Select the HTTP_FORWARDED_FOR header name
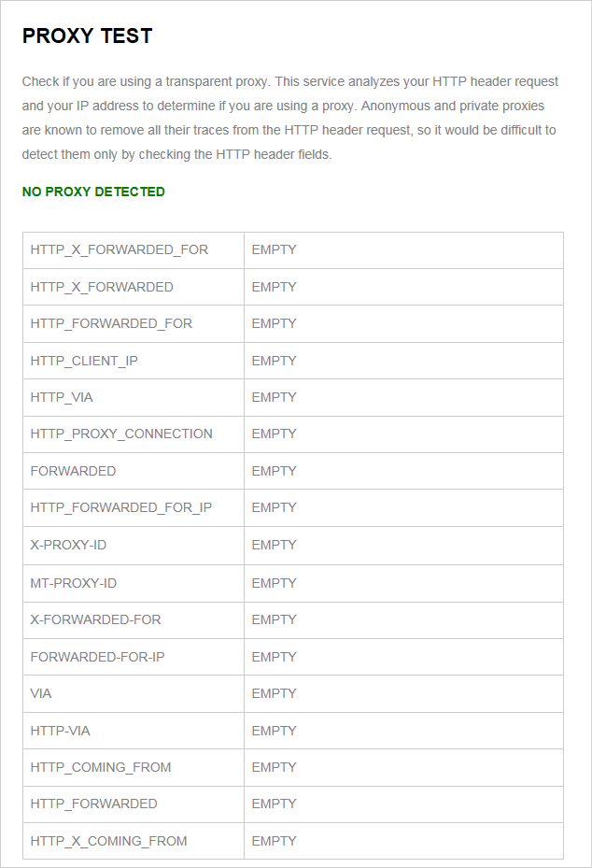 click(111, 323)
